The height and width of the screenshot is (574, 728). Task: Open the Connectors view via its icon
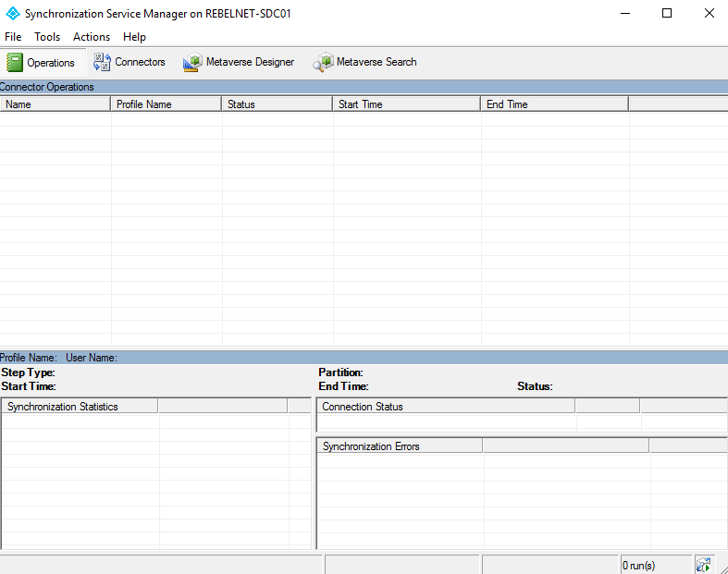102,62
